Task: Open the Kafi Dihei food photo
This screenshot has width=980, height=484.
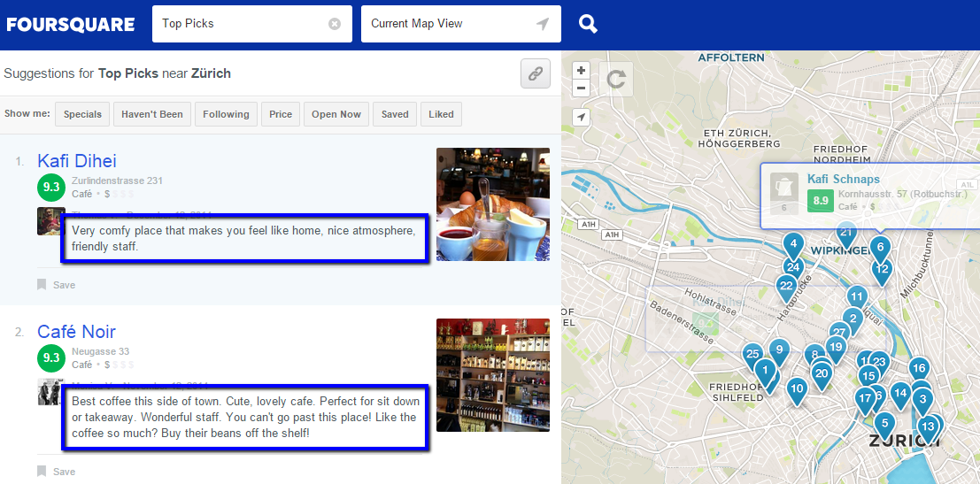Action: 493,204
